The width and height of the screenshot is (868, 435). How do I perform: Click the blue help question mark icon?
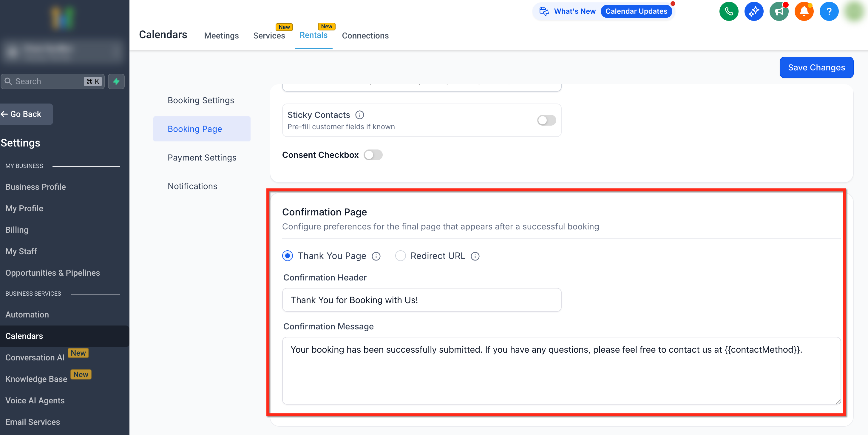829,11
